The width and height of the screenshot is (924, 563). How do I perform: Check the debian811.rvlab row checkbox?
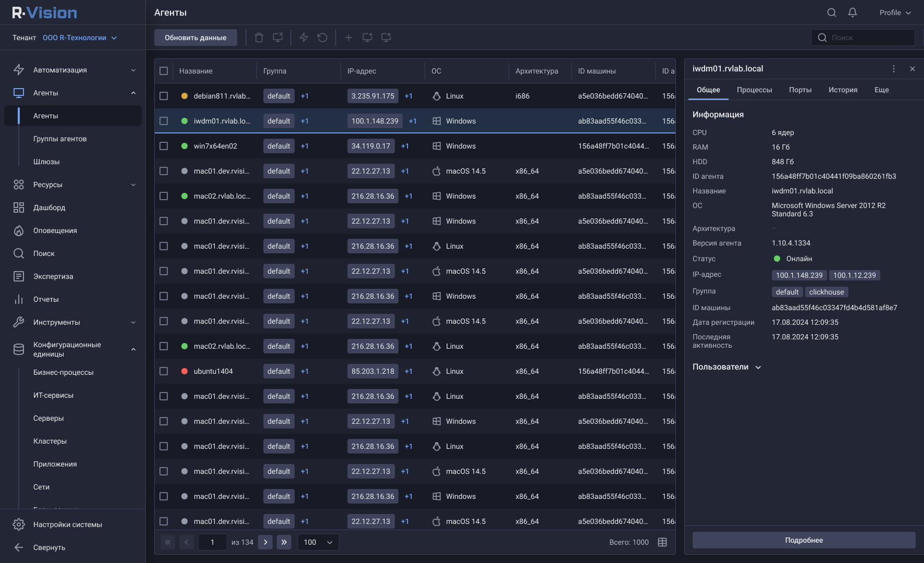[164, 96]
